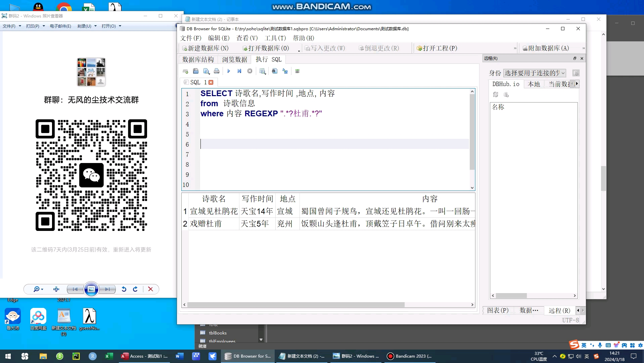Image resolution: width=644 pixels, height=363 pixels.
Task: Close the 远程 panel
Action: (x=582, y=58)
